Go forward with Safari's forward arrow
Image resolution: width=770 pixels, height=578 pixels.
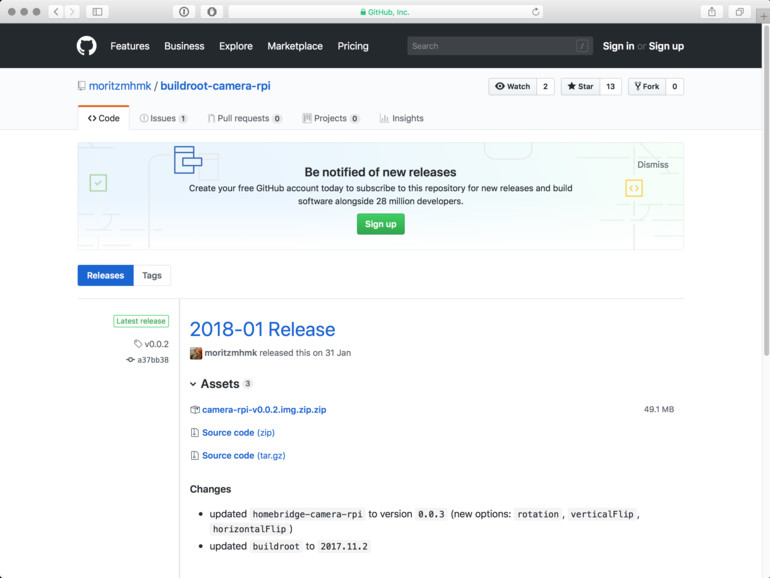(x=72, y=12)
